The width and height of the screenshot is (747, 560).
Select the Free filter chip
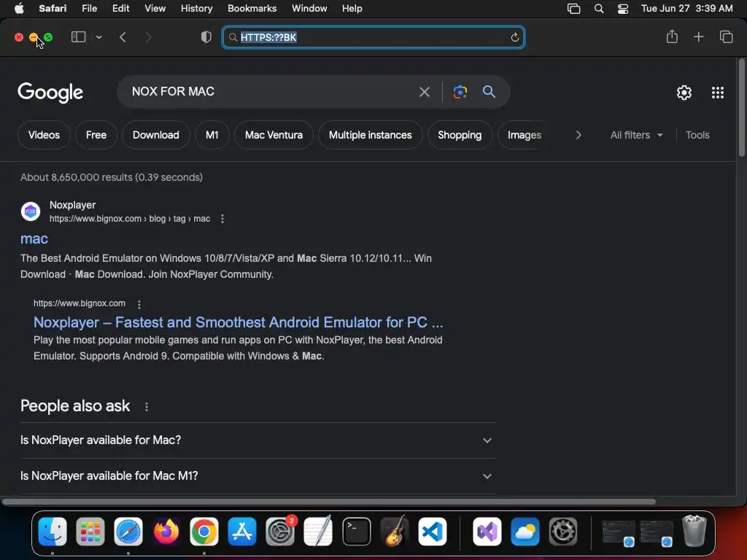tap(96, 135)
